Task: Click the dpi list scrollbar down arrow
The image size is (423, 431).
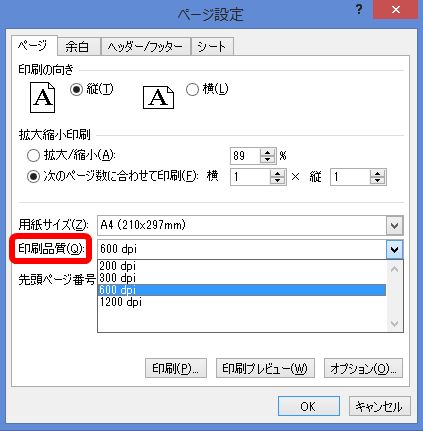Action: pyautogui.click(x=395, y=324)
